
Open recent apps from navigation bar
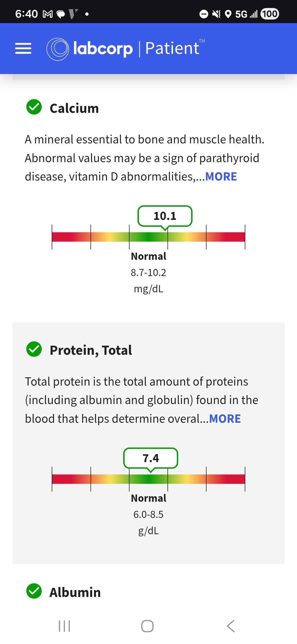click(64, 626)
